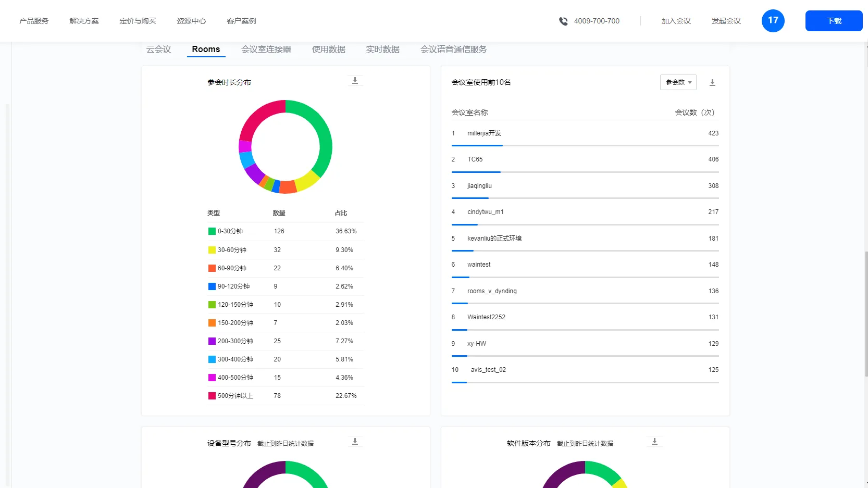Click the 4009-700-700 phone number
This screenshot has width=868, height=488.
597,21
